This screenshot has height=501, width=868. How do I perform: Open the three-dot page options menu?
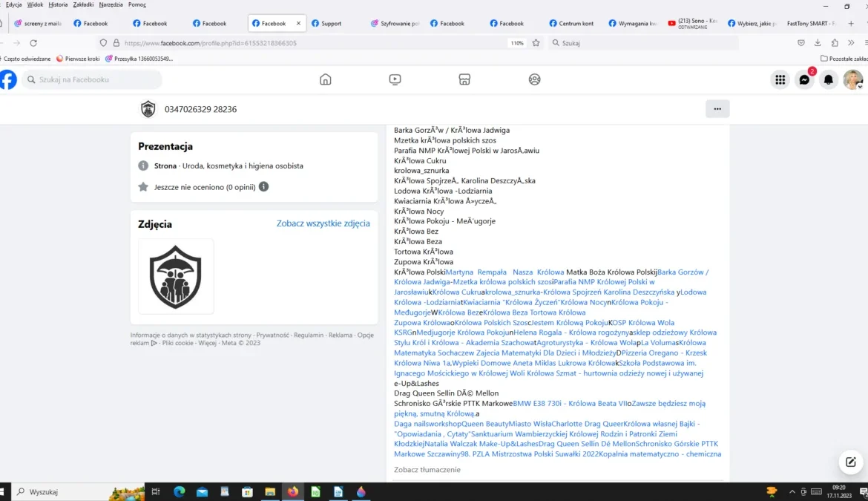click(x=717, y=109)
